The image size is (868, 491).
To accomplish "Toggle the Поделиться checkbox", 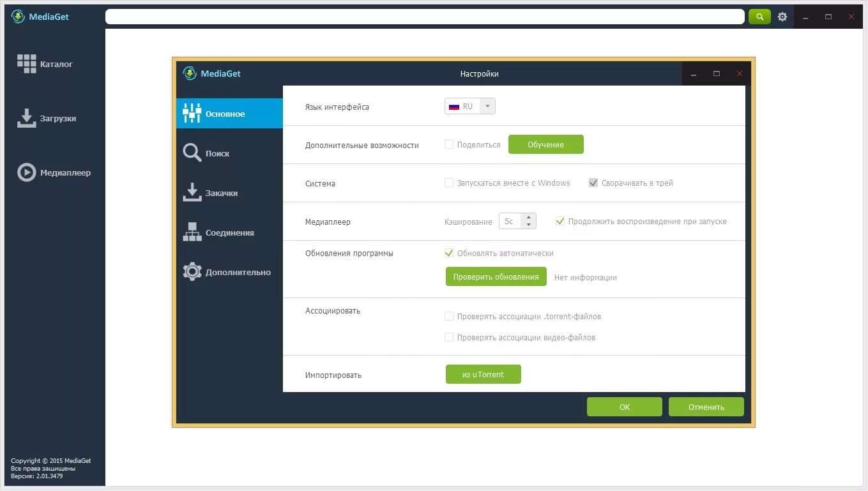I will coord(449,144).
